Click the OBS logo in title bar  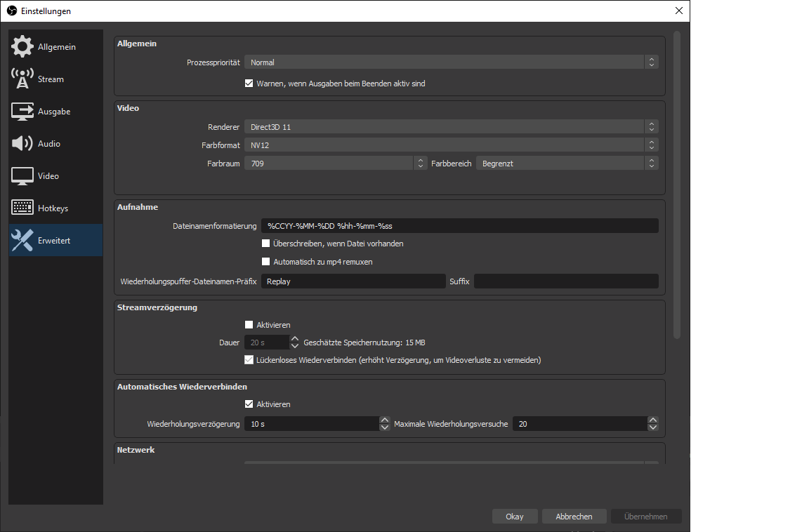point(11,11)
